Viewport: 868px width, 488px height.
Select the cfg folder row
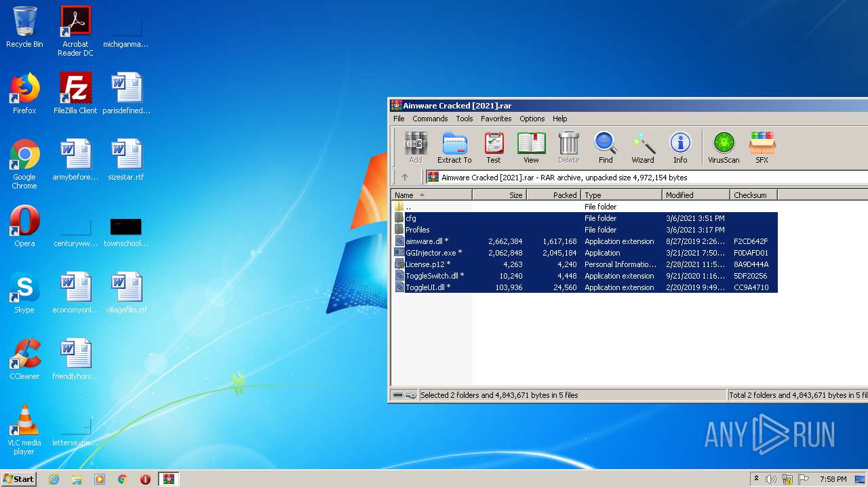pos(585,218)
